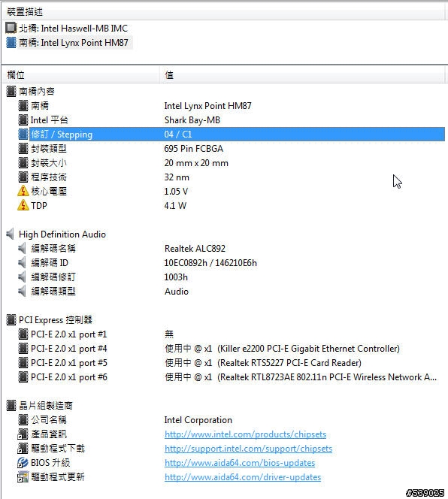Click the 04 / C1 stepping value

[178, 135]
